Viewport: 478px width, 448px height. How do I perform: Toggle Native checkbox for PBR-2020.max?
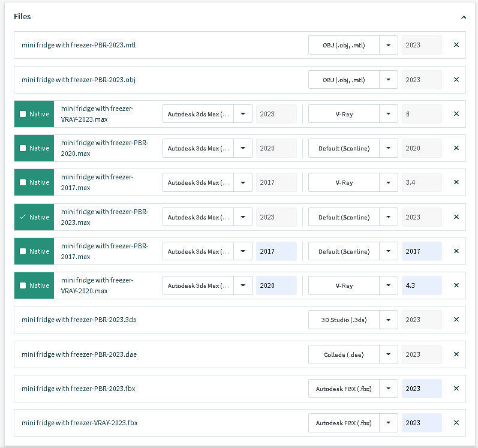pos(23,148)
